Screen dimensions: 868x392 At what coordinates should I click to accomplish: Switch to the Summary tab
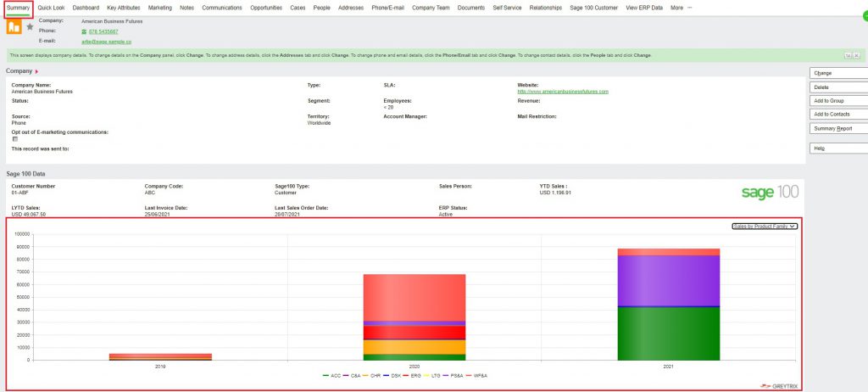pyautogui.click(x=19, y=8)
